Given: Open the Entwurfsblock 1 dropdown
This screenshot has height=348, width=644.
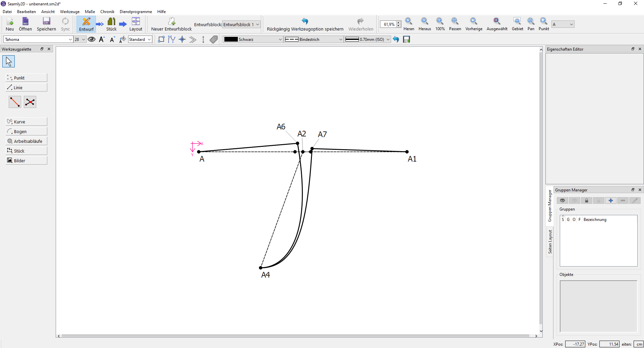Looking at the screenshot, I should click(x=241, y=24).
